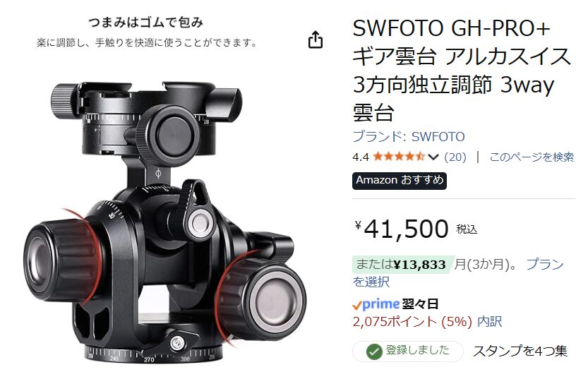Click このページを検索 link

click(x=532, y=157)
